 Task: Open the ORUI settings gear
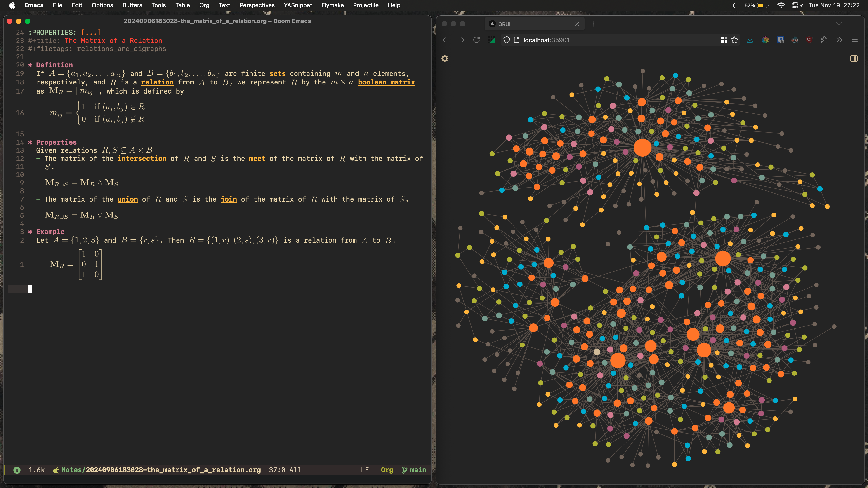point(445,59)
